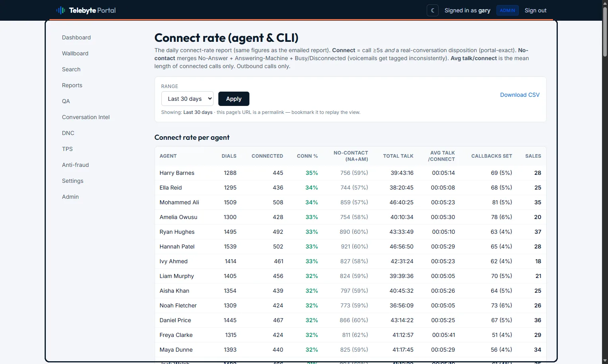Image resolution: width=608 pixels, height=364 pixels.
Task: Toggle dark mode moon icon
Action: [433, 10]
